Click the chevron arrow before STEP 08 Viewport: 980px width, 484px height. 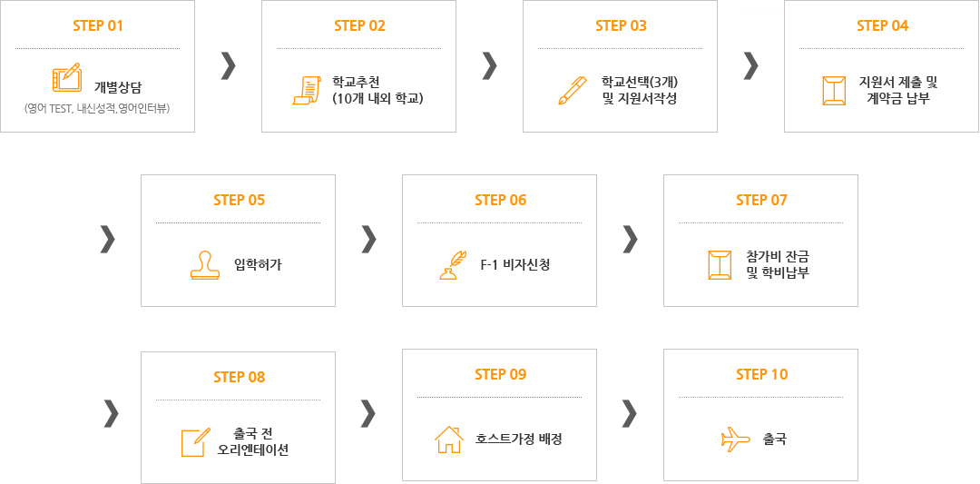(112, 414)
